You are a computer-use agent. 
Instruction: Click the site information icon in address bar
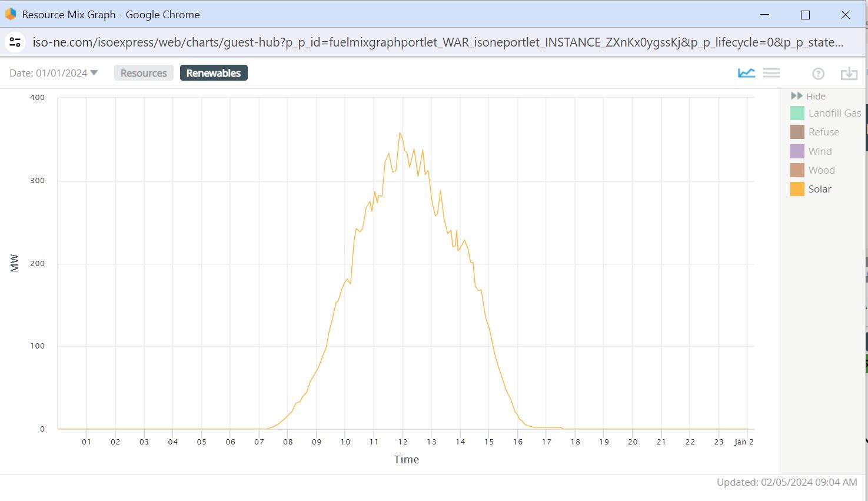coord(15,42)
